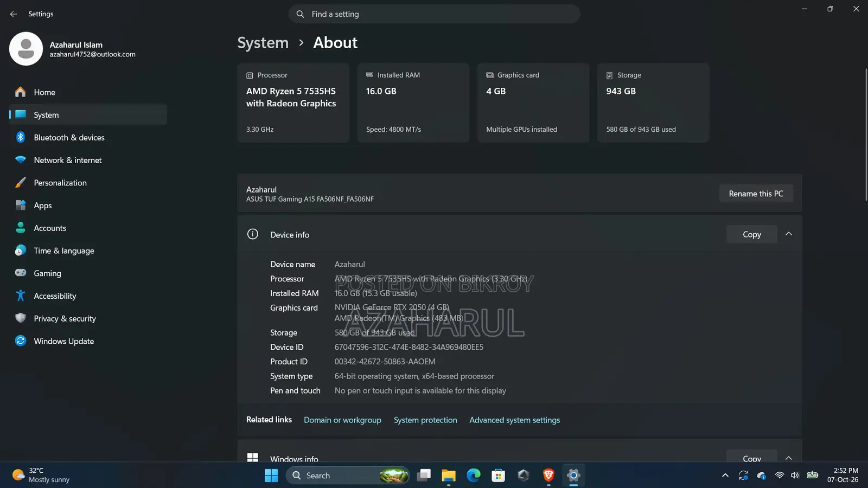Viewport: 868px width, 488px height.
Task: Open the Home settings page
Action: 88,92
